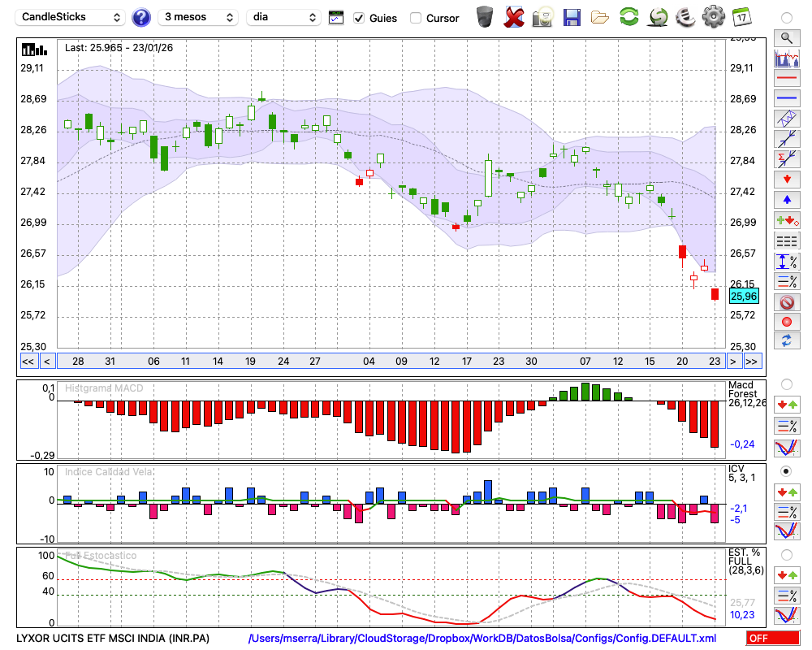Click the camera snapshot icon
The image size is (812, 650).
click(x=542, y=16)
